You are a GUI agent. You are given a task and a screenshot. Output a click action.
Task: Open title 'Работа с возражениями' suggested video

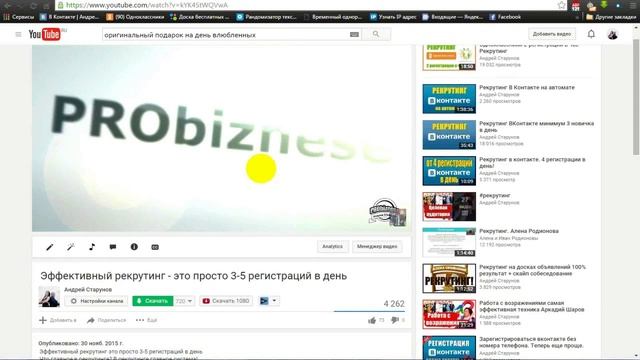pos(532,306)
